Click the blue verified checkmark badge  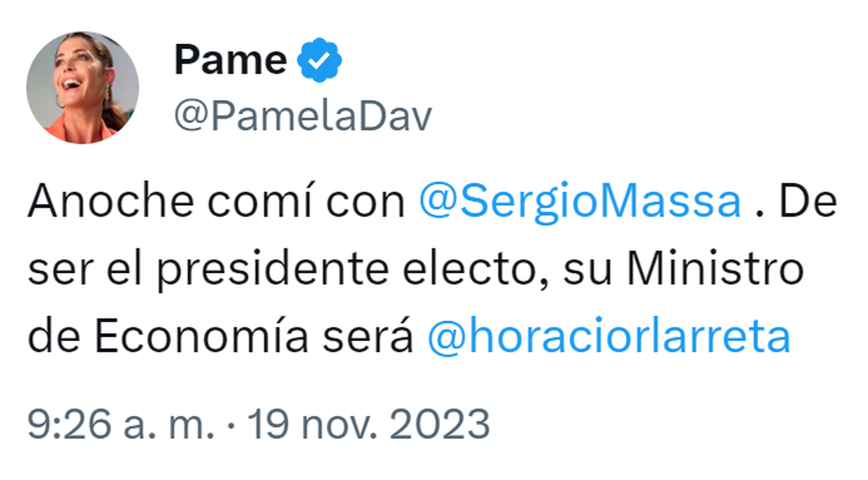pos(320,61)
